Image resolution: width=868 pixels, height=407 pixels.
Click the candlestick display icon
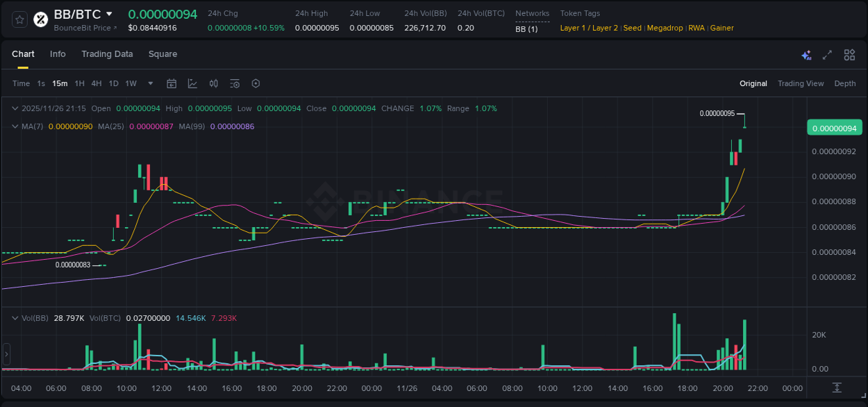click(x=213, y=83)
